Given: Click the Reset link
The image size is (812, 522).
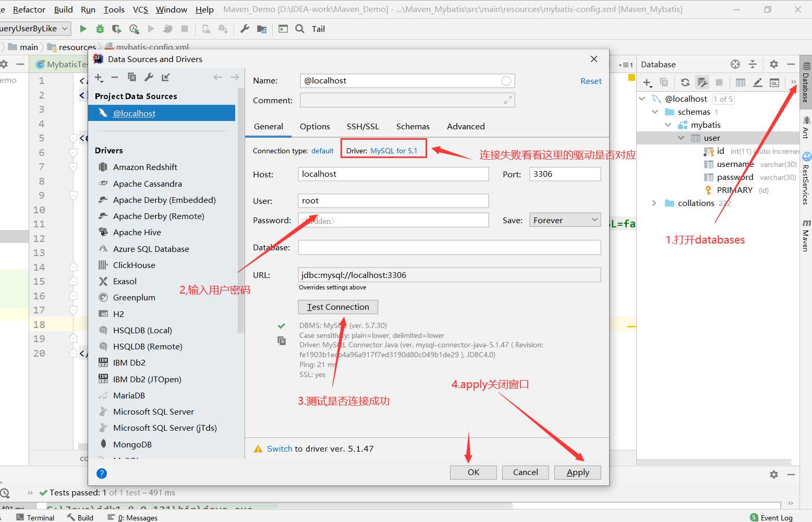Looking at the screenshot, I should click(x=591, y=81).
